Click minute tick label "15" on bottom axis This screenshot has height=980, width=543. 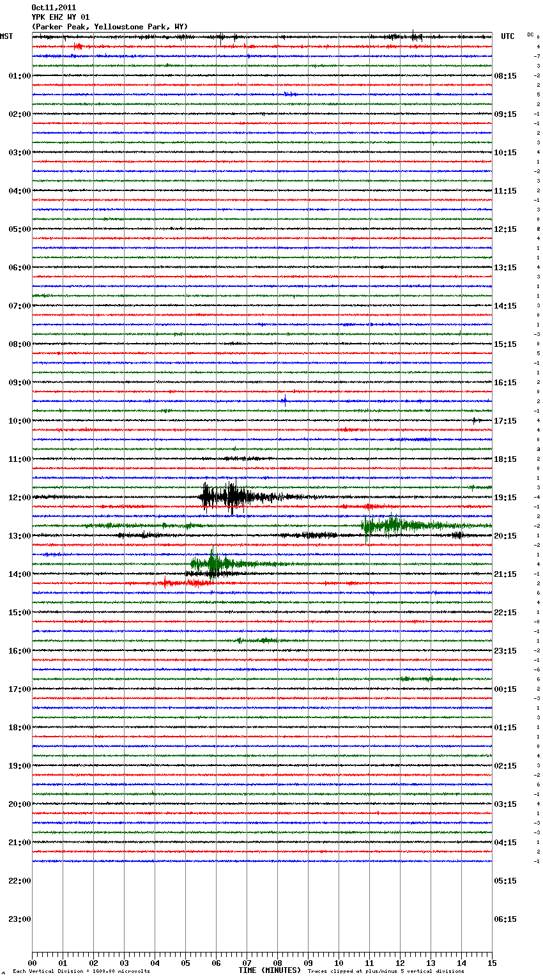pyautogui.click(x=492, y=963)
